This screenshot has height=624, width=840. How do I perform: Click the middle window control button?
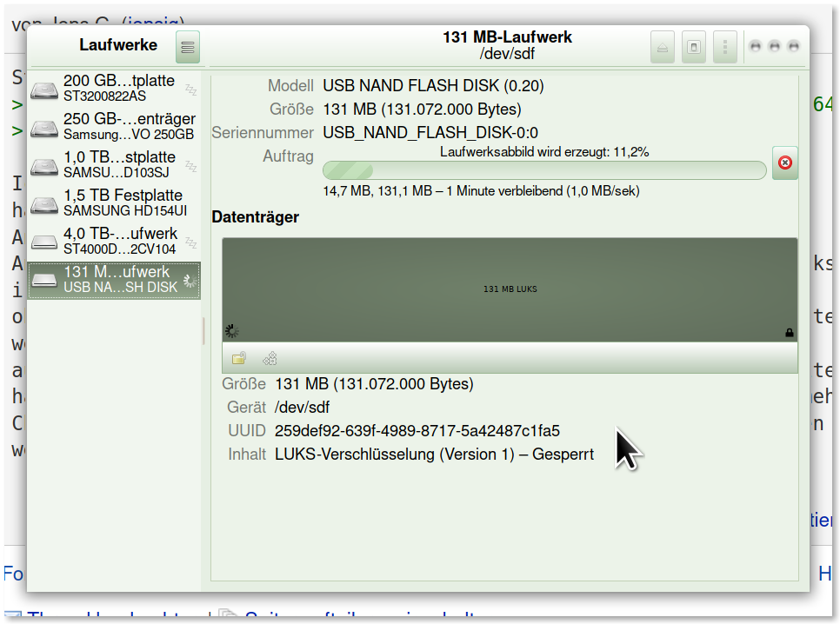(774, 47)
